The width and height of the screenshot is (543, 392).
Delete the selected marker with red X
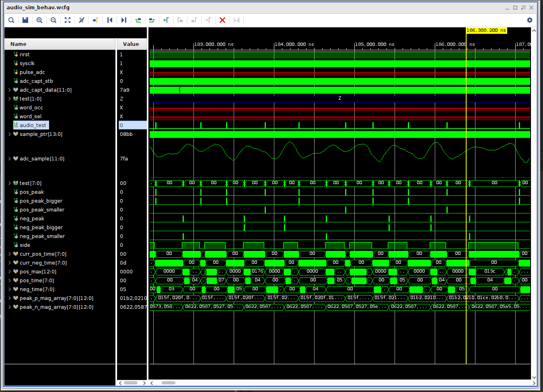(x=222, y=20)
